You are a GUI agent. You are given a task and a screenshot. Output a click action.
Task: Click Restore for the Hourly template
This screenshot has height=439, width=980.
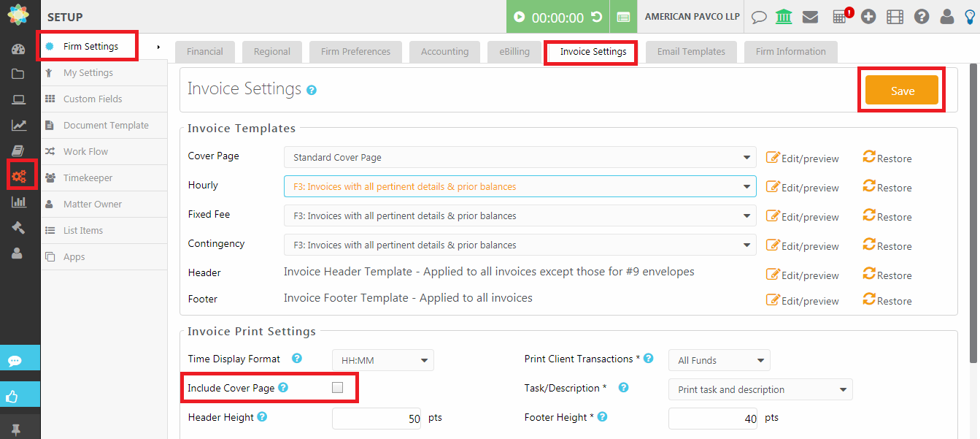[887, 188]
